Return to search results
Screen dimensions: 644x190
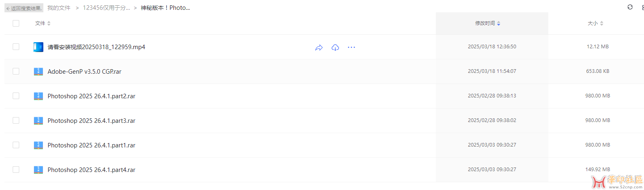pos(24,8)
